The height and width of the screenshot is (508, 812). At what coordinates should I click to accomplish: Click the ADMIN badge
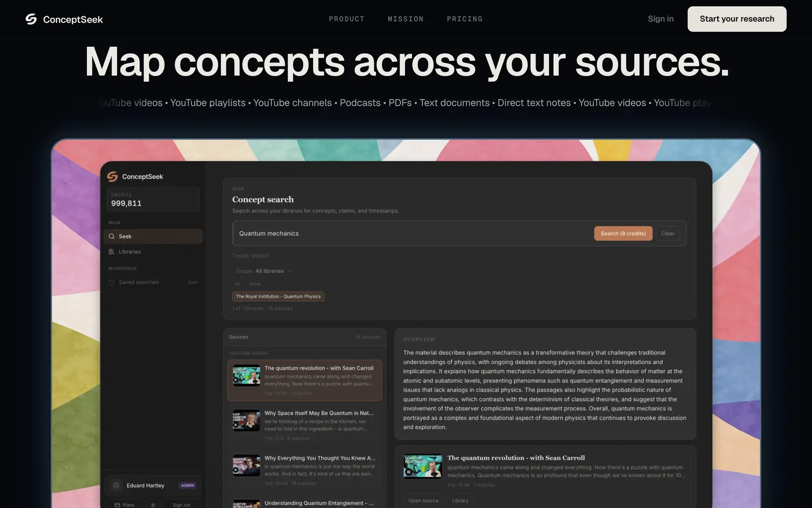(x=187, y=486)
